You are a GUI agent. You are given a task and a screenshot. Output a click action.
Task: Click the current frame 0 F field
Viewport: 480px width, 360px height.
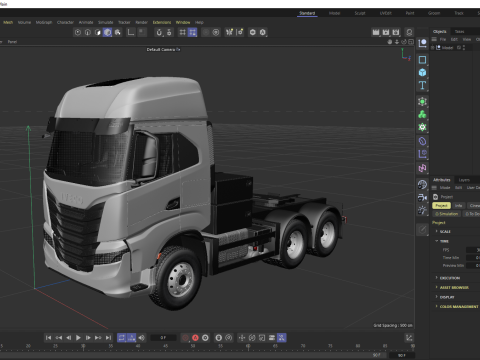tap(163, 338)
